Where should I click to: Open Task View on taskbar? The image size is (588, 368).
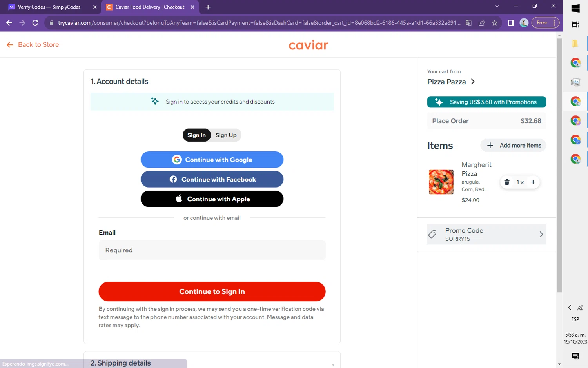click(575, 24)
